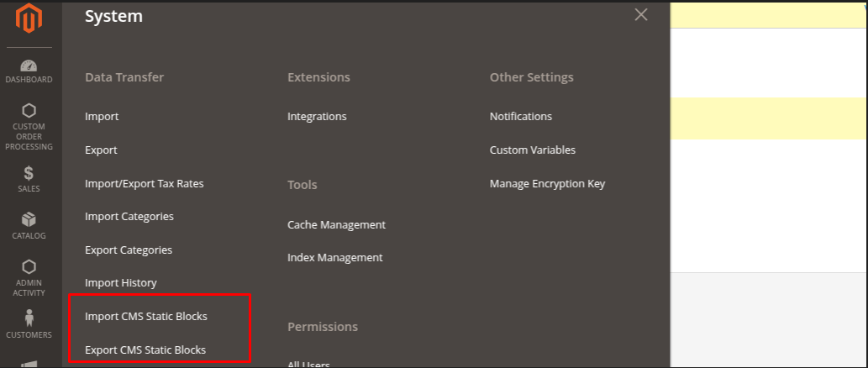The height and width of the screenshot is (368, 868).
Task: Select Import CMS Static Blocks
Action: pyautogui.click(x=145, y=317)
